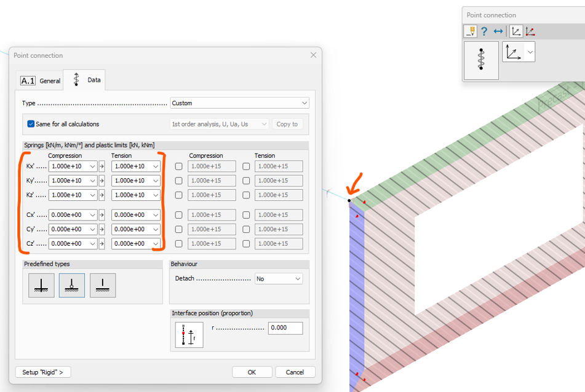This screenshot has width=585, height=392.
Task: Open the Cx' compression spring dropdown
Action: (x=73, y=215)
